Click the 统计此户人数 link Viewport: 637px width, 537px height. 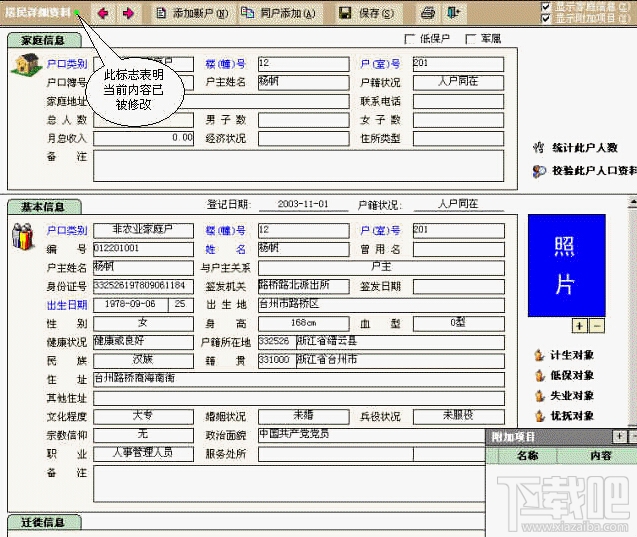[585, 148]
